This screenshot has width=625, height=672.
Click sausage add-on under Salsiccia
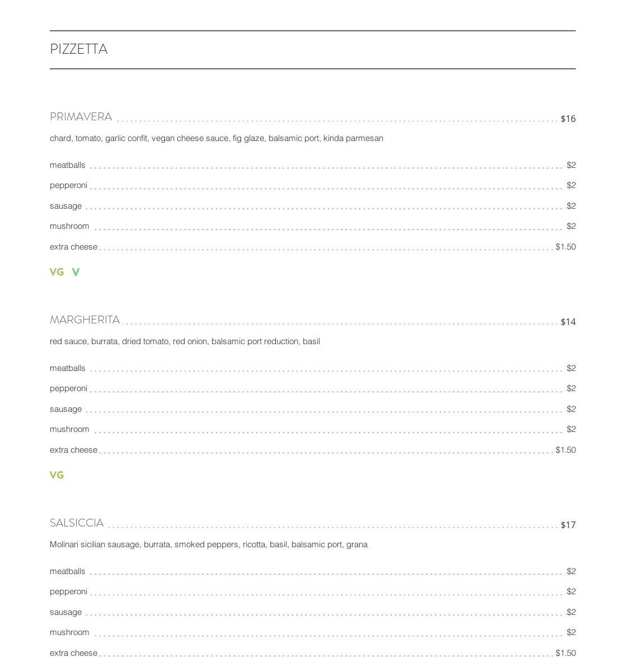point(65,612)
